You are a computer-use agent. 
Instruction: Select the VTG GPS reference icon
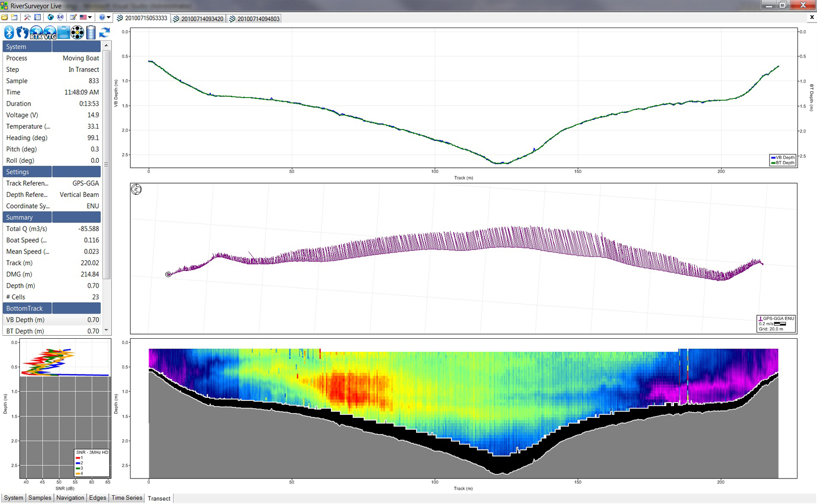[50, 33]
